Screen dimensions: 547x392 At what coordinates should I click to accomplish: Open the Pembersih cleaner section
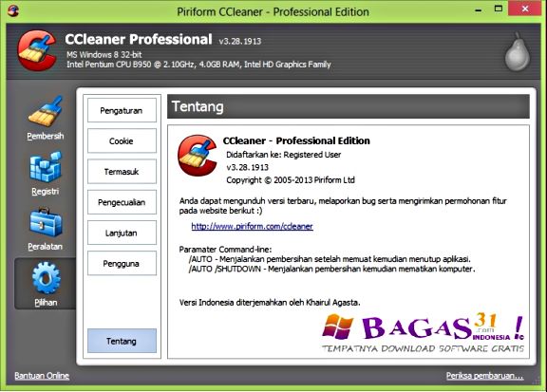[x=46, y=118]
